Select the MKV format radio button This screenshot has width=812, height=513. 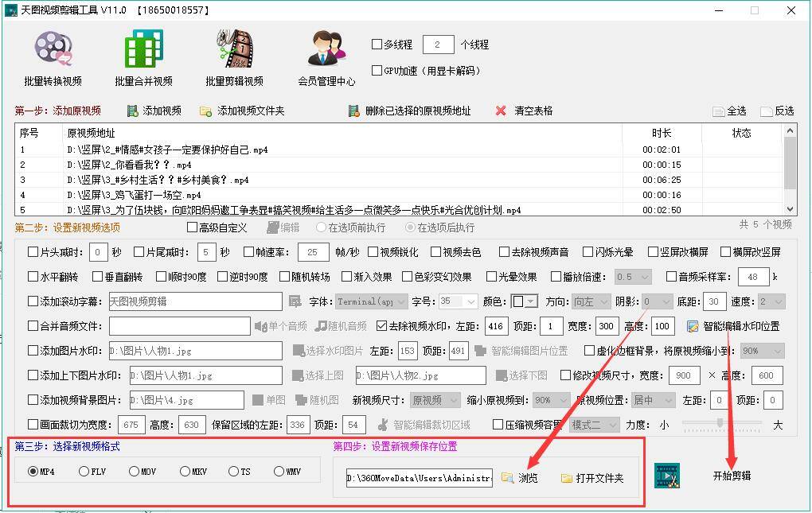click(185, 472)
